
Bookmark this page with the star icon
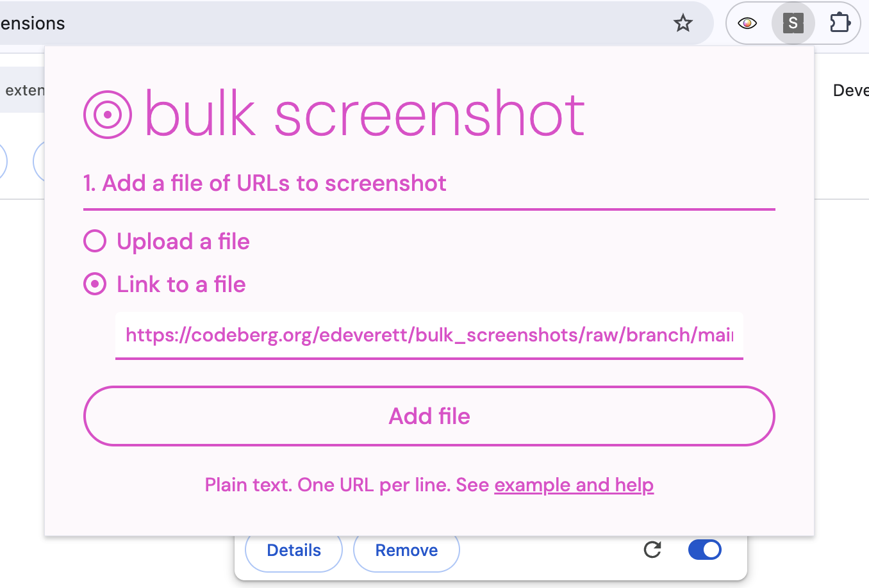(x=683, y=23)
